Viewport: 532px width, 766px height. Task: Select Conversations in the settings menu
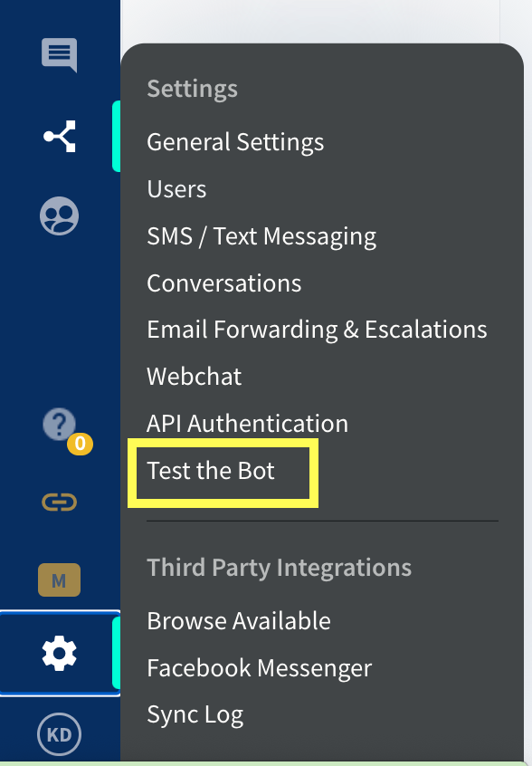click(x=224, y=283)
